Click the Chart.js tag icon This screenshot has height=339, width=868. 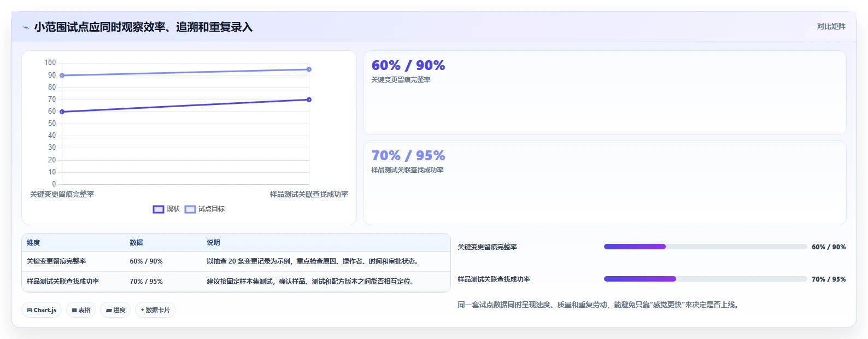pyautogui.click(x=30, y=310)
